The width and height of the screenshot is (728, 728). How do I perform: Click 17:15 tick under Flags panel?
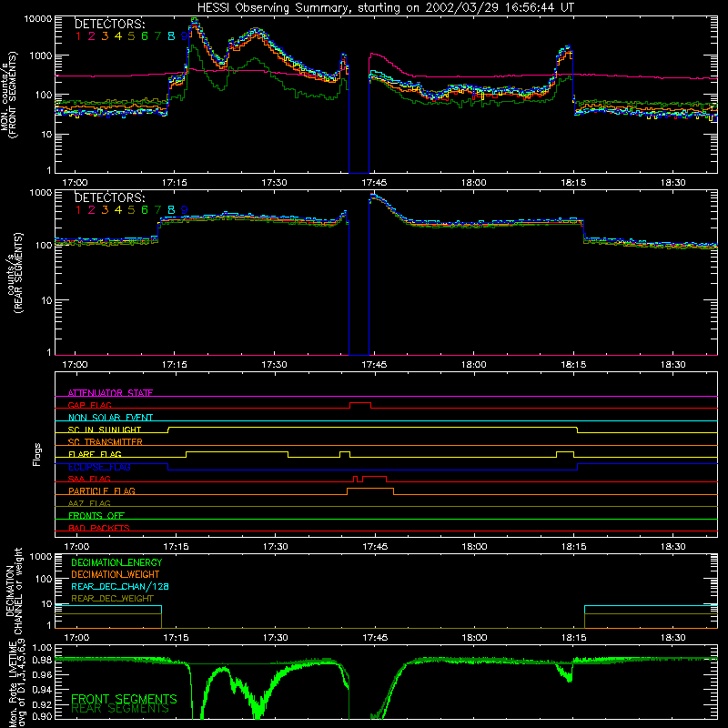[176, 547]
